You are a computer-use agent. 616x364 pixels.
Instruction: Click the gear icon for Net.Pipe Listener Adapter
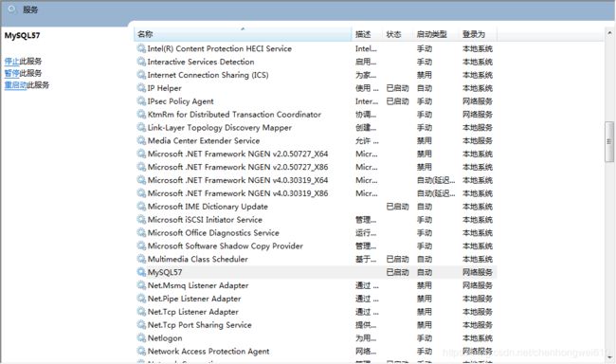click(x=141, y=299)
